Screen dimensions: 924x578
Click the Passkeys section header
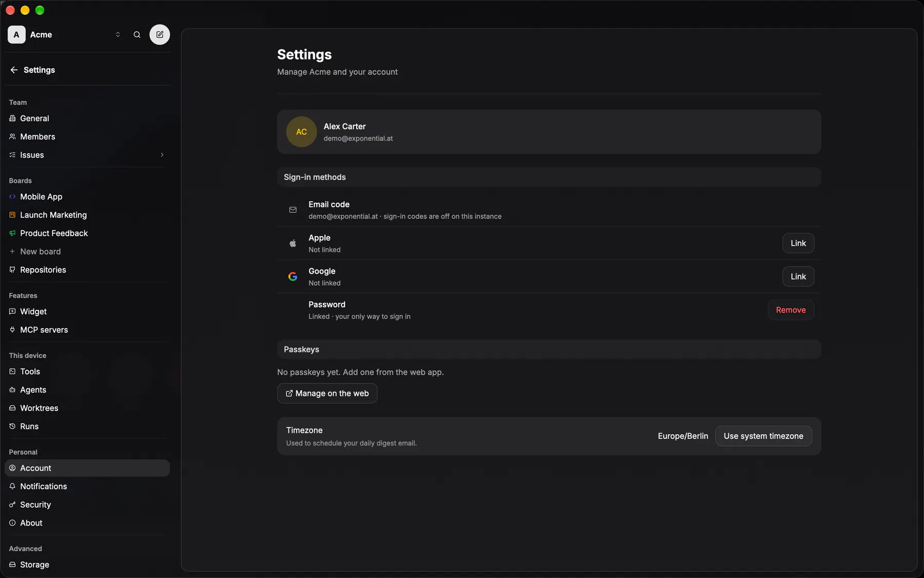(x=549, y=350)
